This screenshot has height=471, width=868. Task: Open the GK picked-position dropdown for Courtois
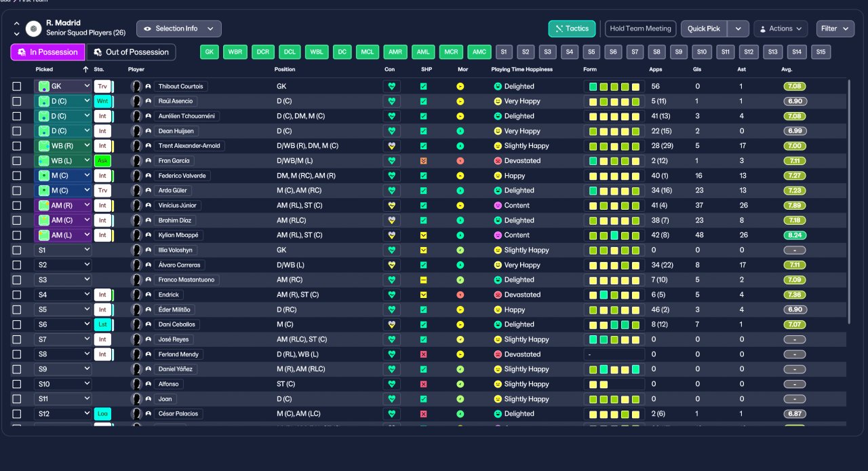pos(63,86)
